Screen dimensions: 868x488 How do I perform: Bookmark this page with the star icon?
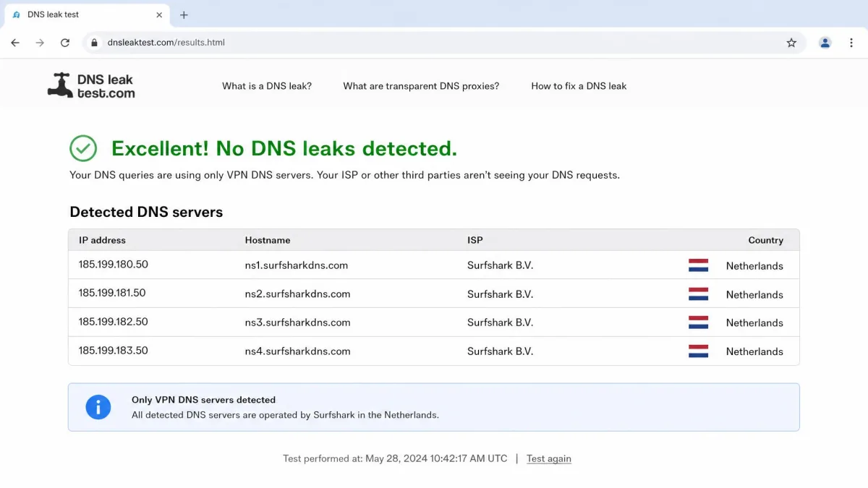791,43
